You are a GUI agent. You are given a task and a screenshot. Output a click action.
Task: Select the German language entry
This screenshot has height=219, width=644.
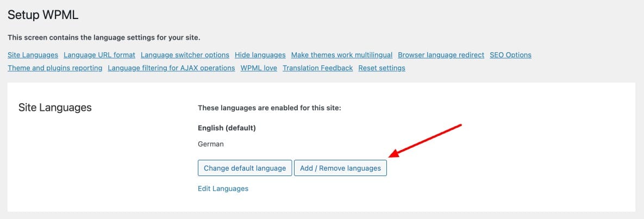point(211,144)
